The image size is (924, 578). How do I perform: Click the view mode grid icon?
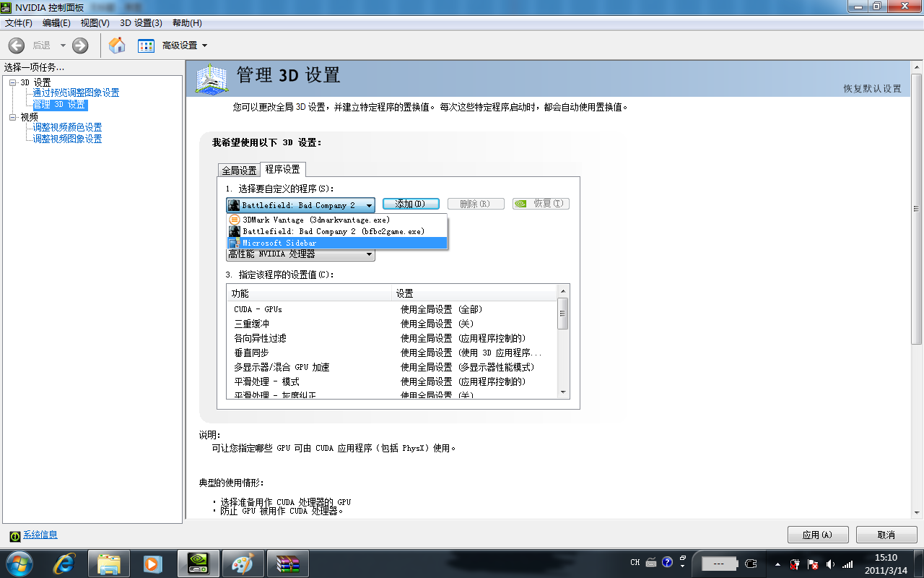click(146, 46)
